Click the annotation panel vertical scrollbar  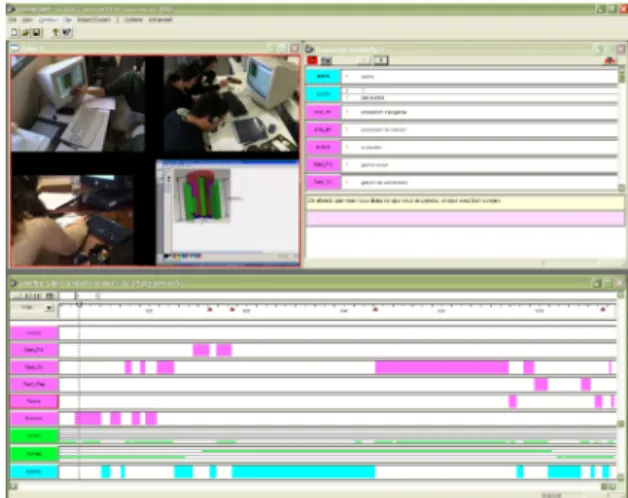(621, 128)
